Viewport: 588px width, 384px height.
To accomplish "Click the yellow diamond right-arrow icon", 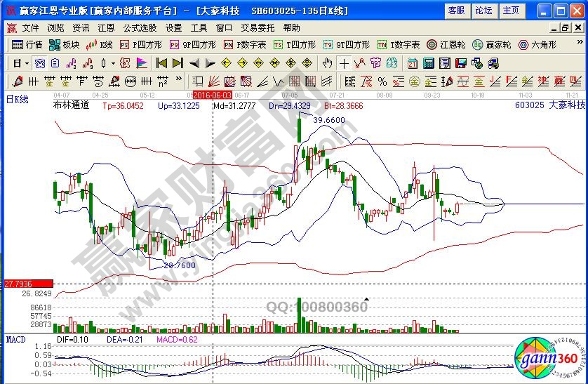I will pyautogui.click(x=243, y=63).
